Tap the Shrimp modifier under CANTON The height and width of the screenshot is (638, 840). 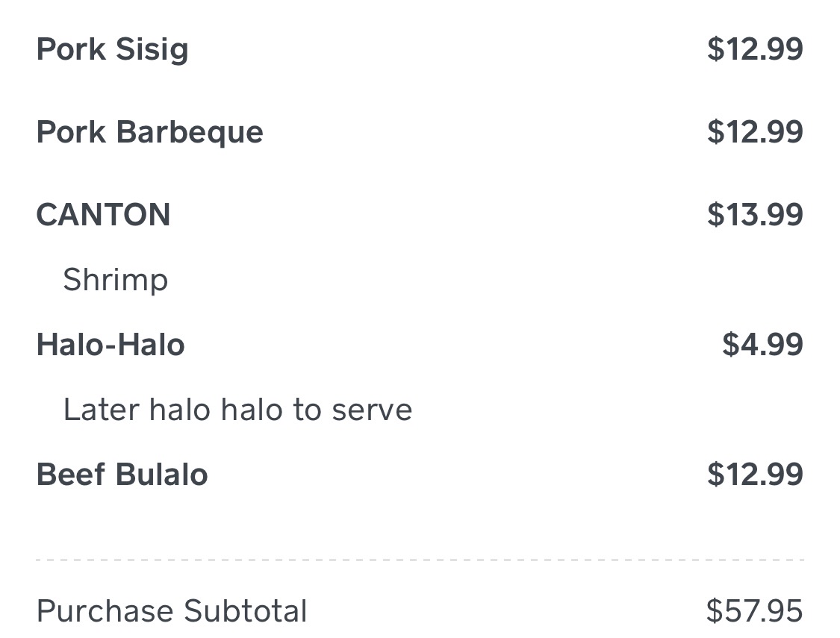[x=116, y=280]
